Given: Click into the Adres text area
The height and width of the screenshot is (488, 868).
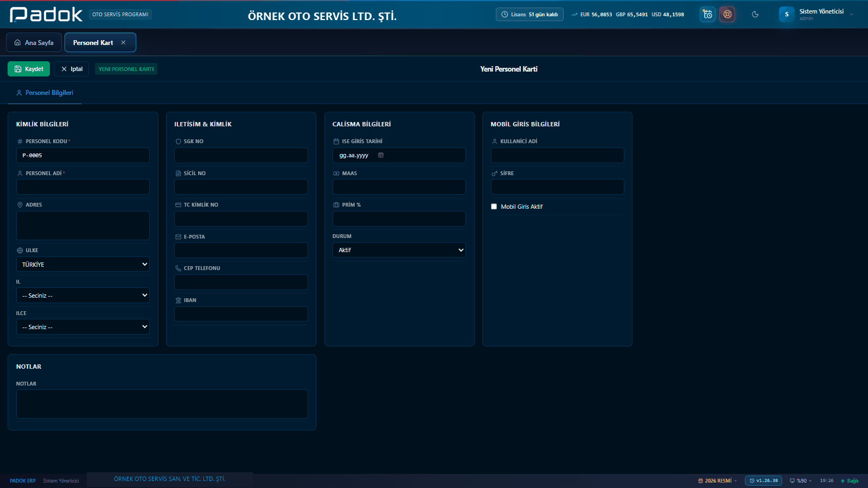Looking at the screenshot, I should point(83,226).
